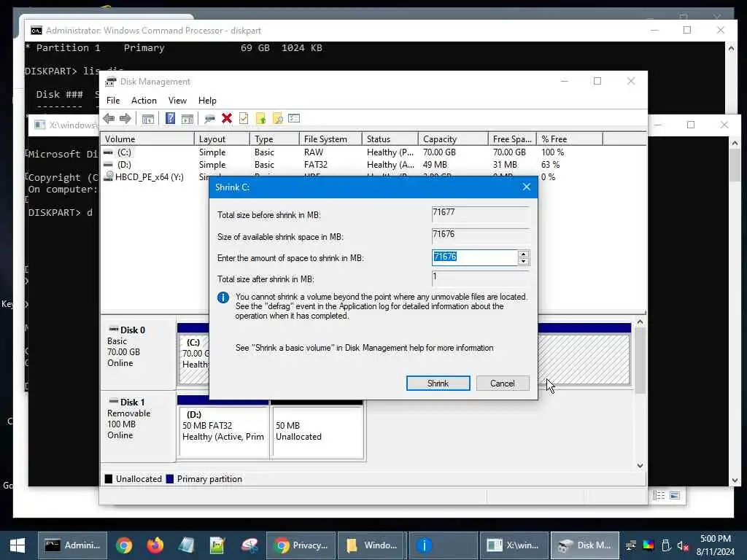Close the Shrink C: dialog

(x=527, y=187)
